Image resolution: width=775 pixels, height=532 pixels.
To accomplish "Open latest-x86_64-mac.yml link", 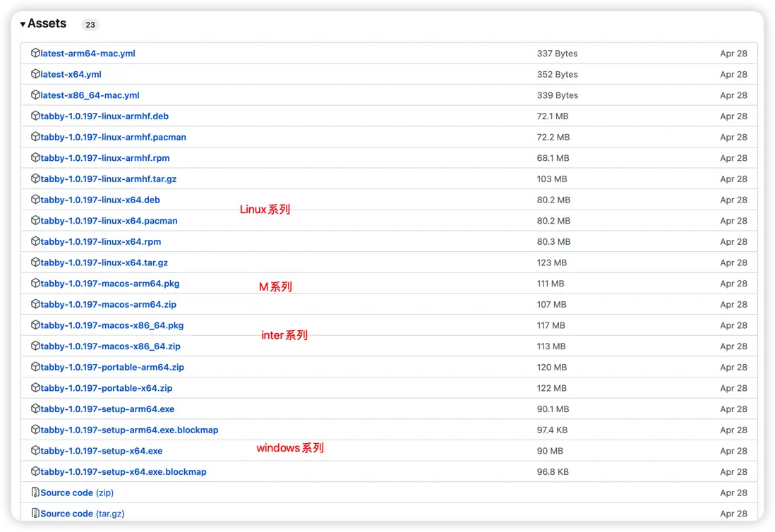I will (x=90, y=95).
